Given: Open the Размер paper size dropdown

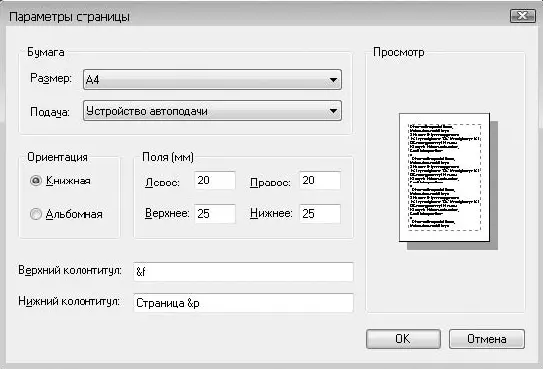Looking at the screenshot, I should (x=212, y=80).
